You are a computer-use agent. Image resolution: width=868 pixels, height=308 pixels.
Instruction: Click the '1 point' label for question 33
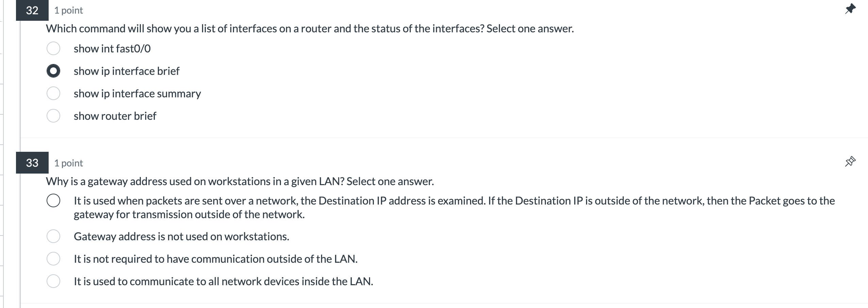coord(68,163)
